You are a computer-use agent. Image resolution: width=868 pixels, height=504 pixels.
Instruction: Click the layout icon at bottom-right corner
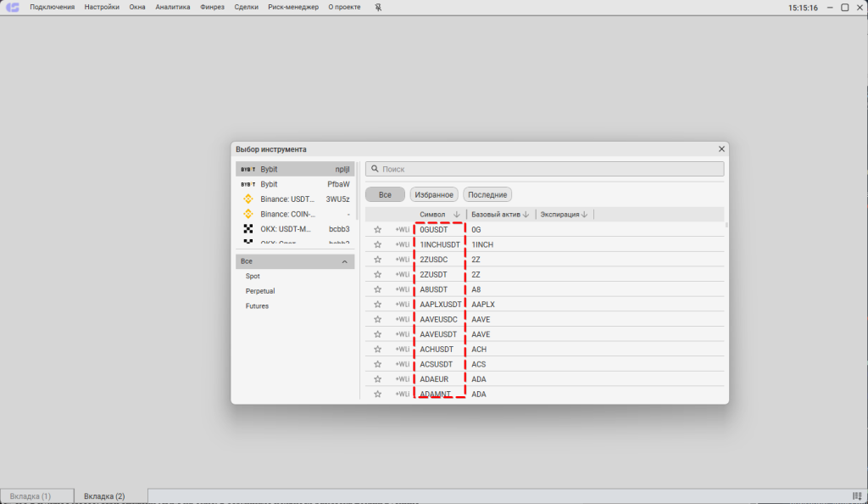click(x=856, y=496)
